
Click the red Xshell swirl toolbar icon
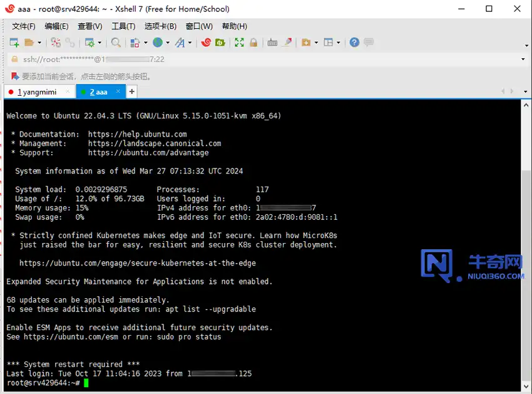point(206,43)
